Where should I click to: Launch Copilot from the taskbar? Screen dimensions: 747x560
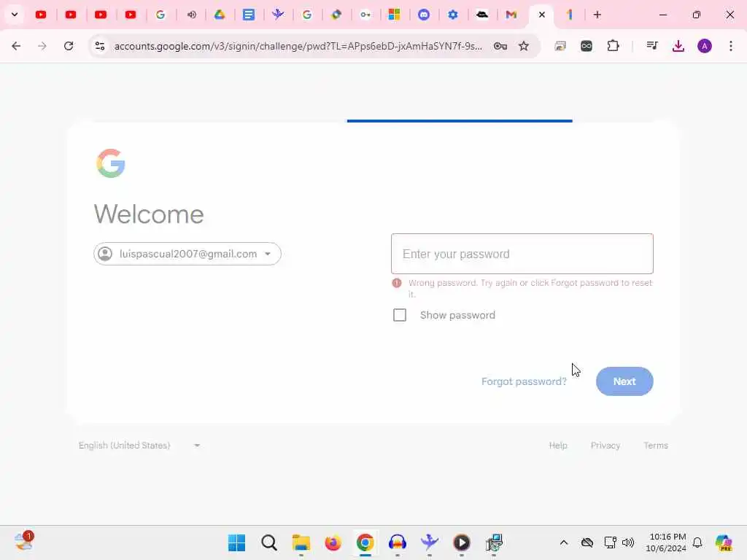click(724, 542)
